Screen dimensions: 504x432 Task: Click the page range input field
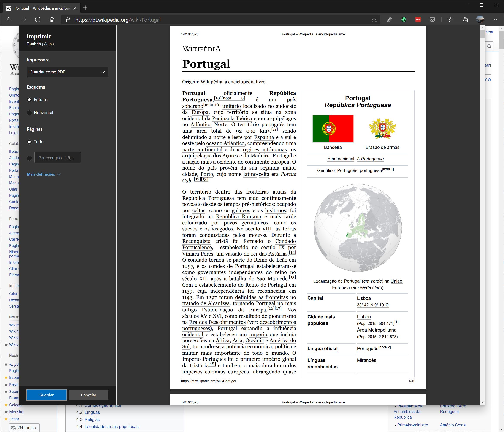pyautogui.click(x=58, y=157)
